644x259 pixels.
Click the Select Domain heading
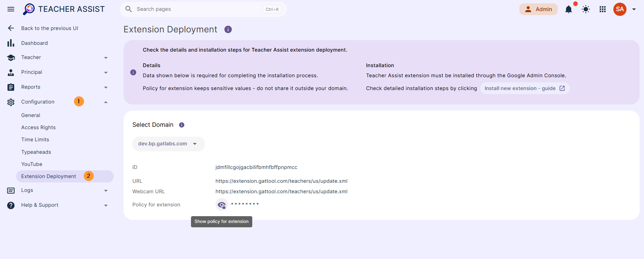pyautogui.click(x=153, y=125)
